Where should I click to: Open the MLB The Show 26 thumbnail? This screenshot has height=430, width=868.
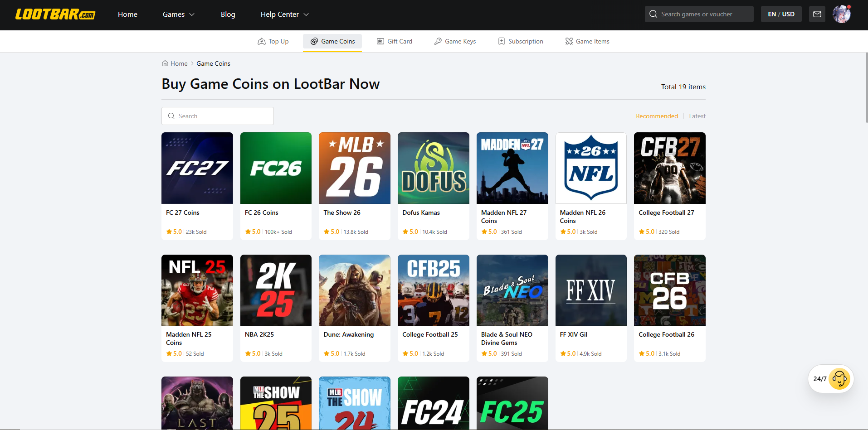[355, 168]
